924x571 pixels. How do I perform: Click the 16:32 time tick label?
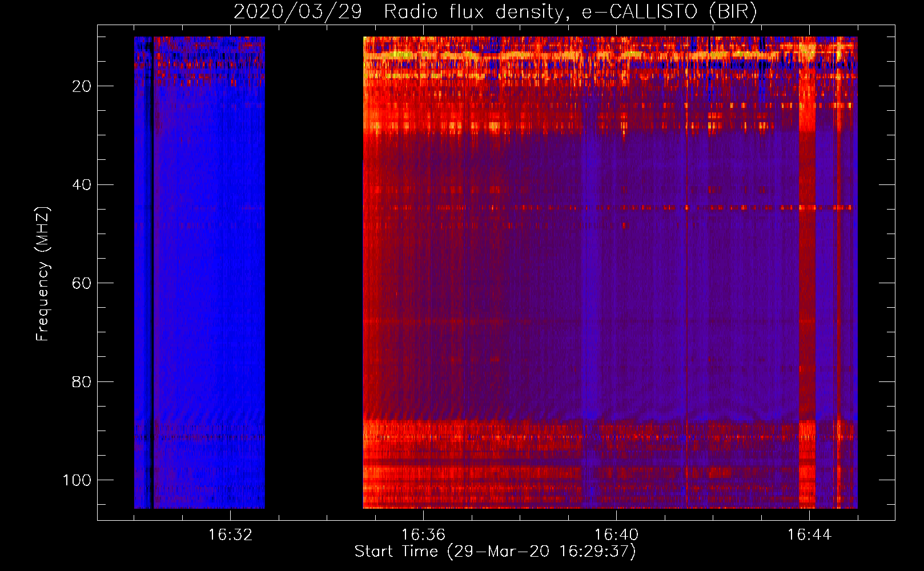click(230, 534)
